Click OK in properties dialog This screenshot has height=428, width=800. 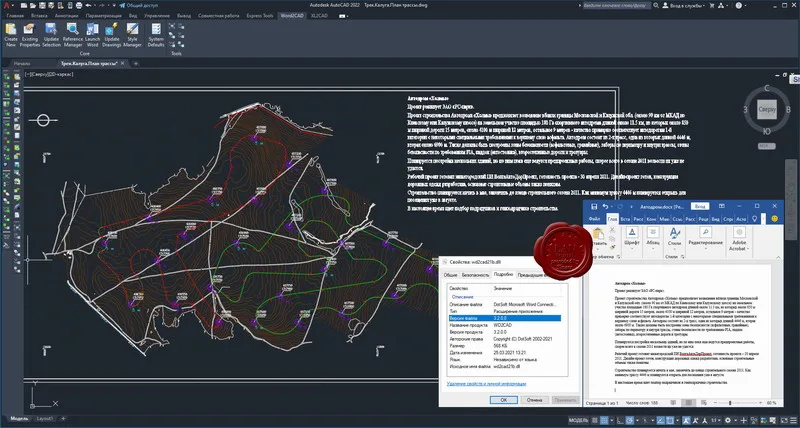pos(503,400)
